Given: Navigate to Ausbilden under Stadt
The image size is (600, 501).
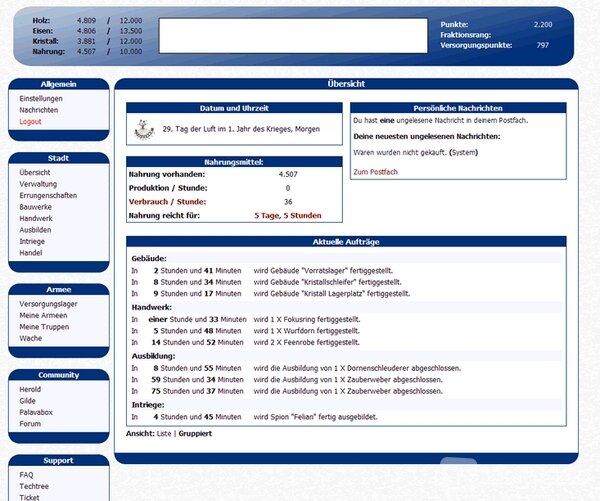Looking at the screenshot, I should coord(36,229).
